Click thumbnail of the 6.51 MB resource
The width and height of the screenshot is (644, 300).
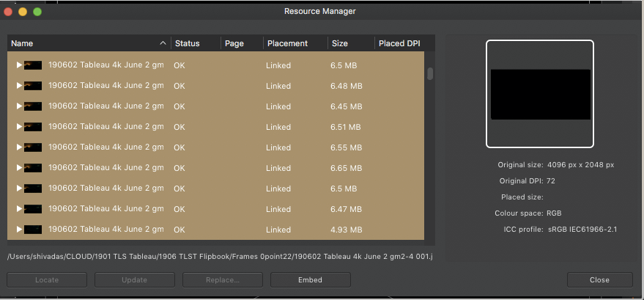point(33,127)
